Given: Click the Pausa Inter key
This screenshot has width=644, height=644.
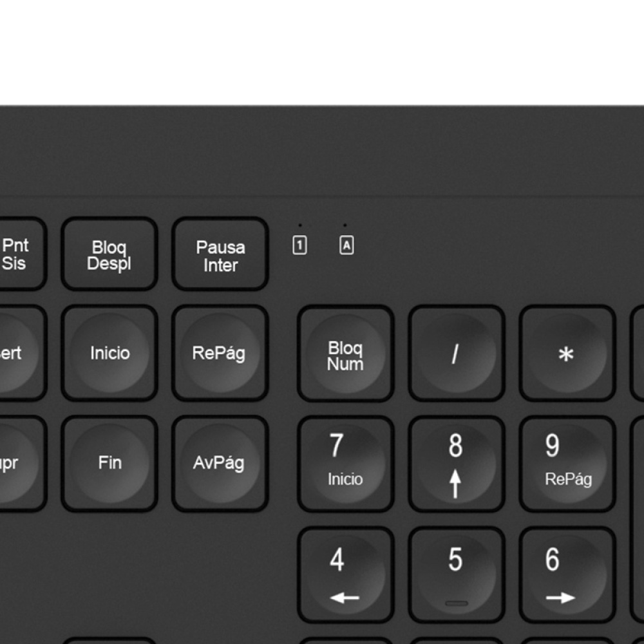Looking at the screenshot, I should click(220, 254).
